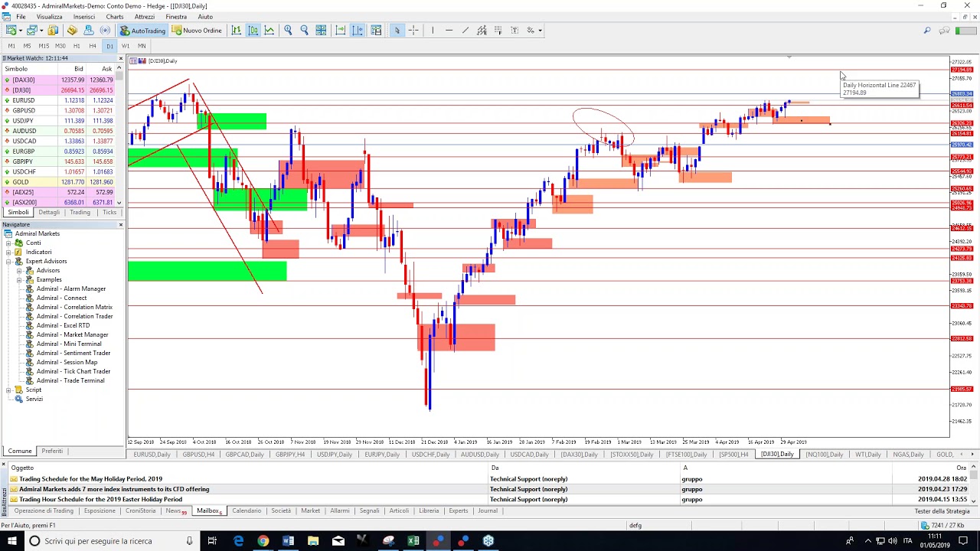Switch to M5 timeframe
The width and height of the screenshot is (980, 551).
pyautogui.click(x=27, y=46)
